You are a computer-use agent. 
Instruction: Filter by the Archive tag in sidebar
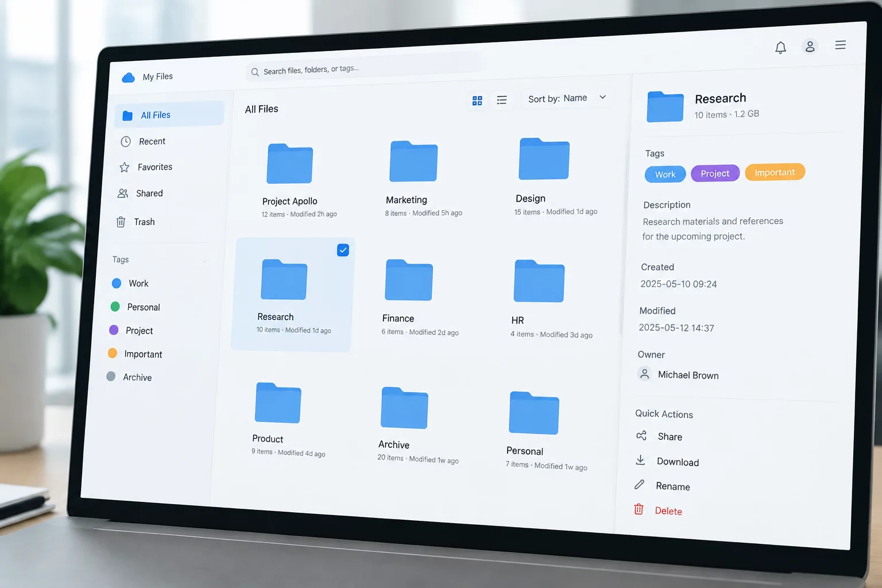pos(130,377)
